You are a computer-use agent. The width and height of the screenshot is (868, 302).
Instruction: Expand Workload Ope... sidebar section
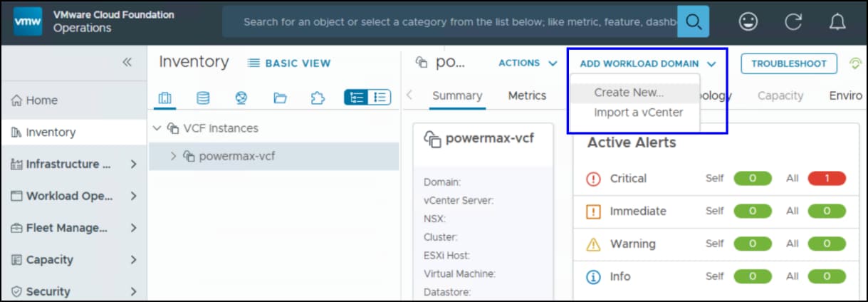click(x=133, y=196)
